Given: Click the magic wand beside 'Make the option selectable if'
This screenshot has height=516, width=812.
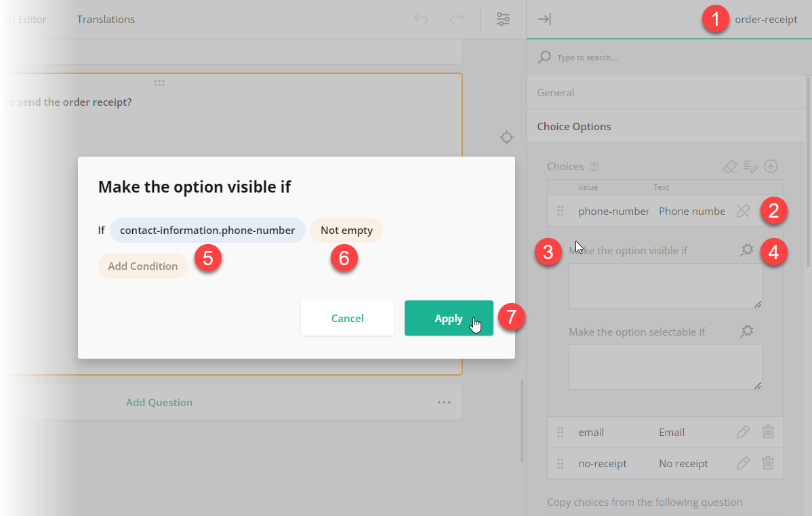Looking at the screenshot, I should click(746, 331).
